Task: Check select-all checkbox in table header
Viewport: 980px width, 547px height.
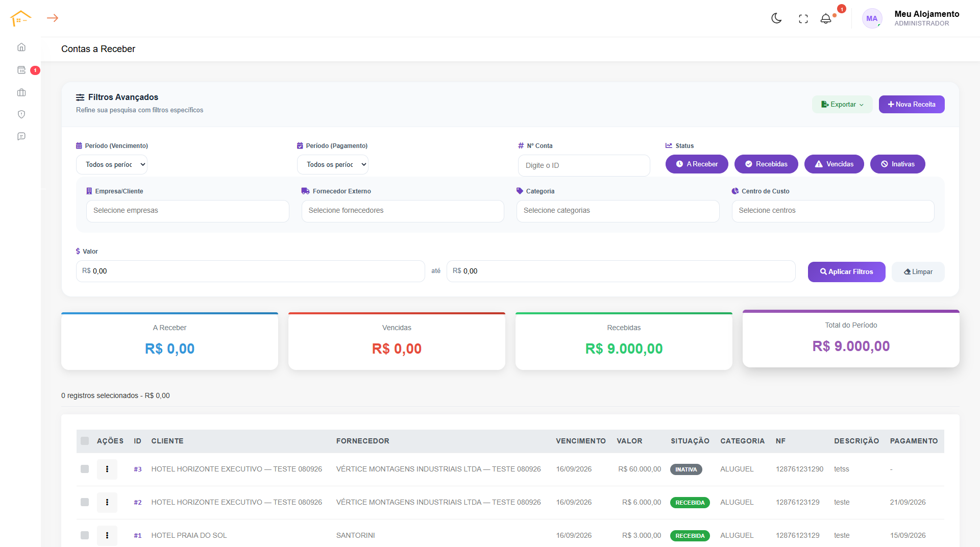Action: [85, 441]
